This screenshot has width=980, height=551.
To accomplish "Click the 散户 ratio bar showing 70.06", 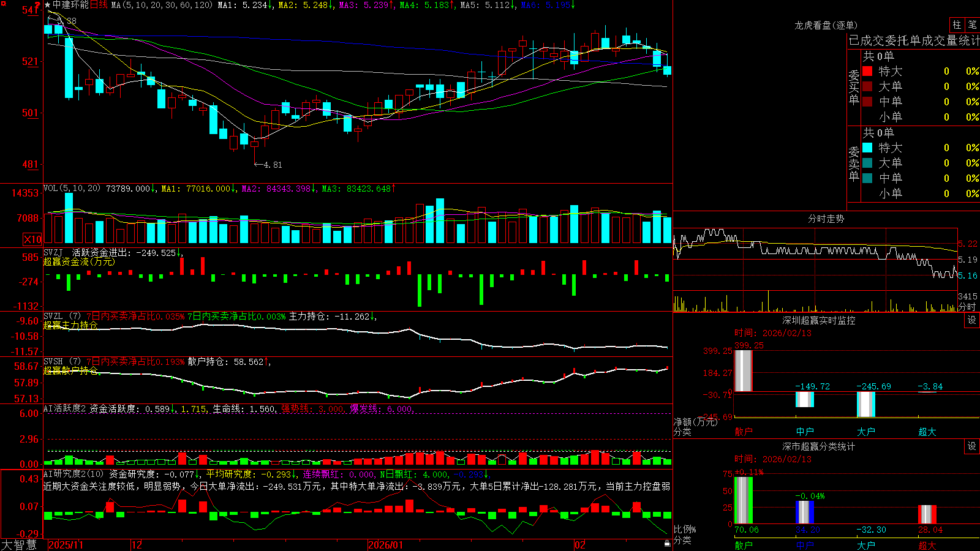I will [743, 500].
